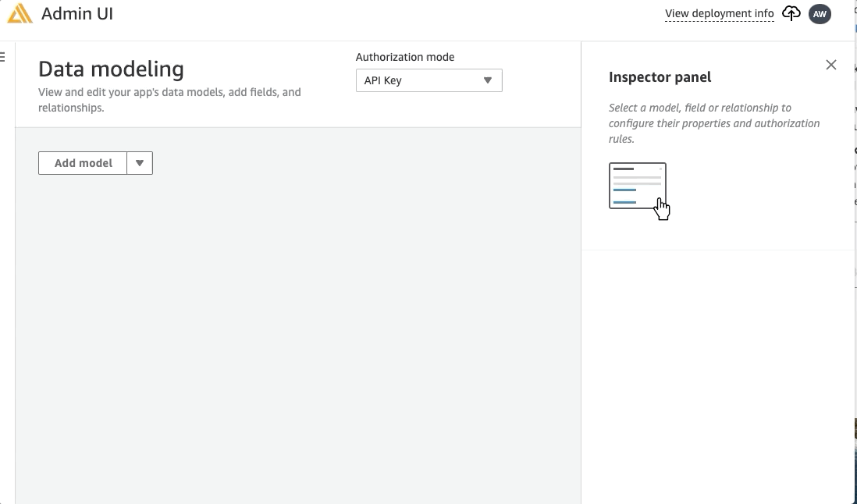Click the 'View and edit your app's data models' description
This screenshot has height=504, width=857.
coord(169,100)
